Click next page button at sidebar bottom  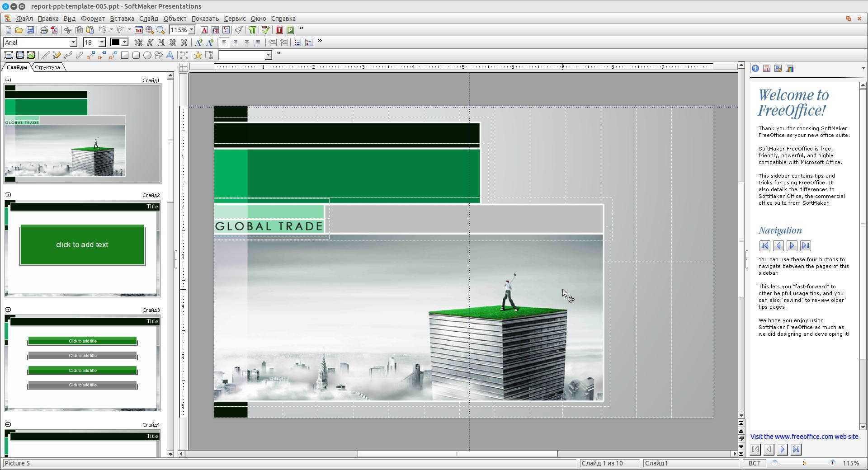click(x=783, y=450)
